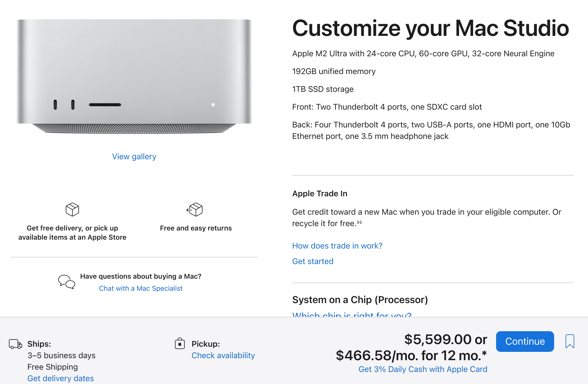The height and width of the screenshot is (384, 588).
Task: Click the easy returns box icon
Action: tap(195, 210)
